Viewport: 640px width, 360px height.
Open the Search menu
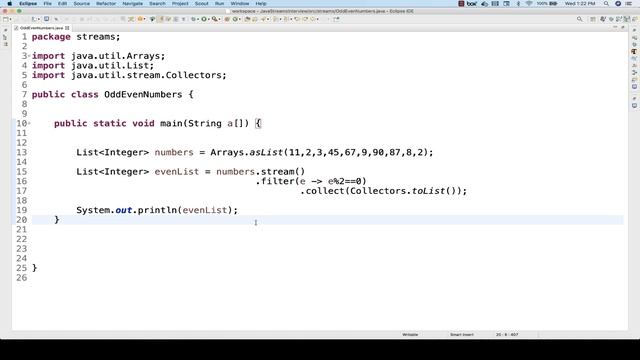click(x=157, y=4)
